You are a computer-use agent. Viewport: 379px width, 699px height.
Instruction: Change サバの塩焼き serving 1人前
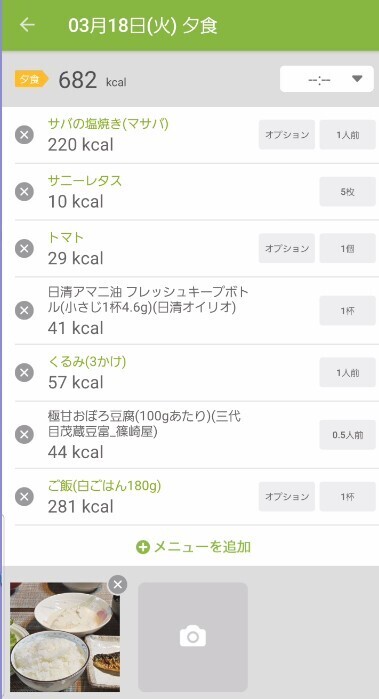(x=347, y=135)
